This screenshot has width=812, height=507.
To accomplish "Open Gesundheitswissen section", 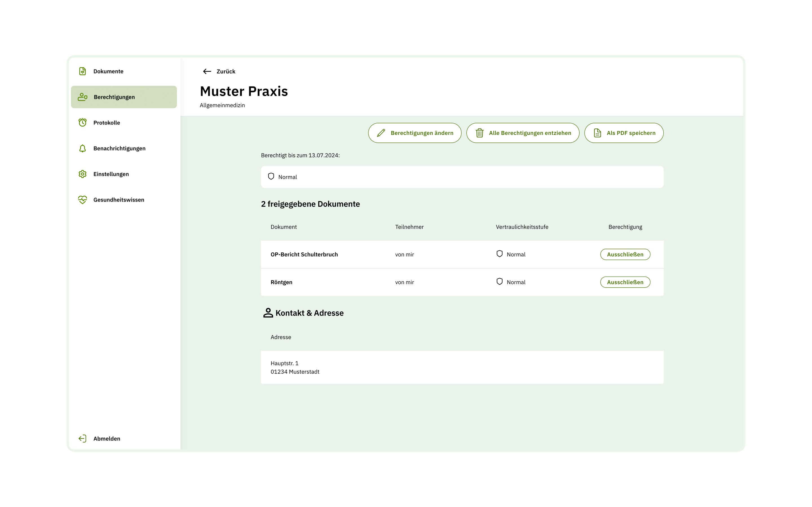I will pyautogui.click(x=118, y=200).
